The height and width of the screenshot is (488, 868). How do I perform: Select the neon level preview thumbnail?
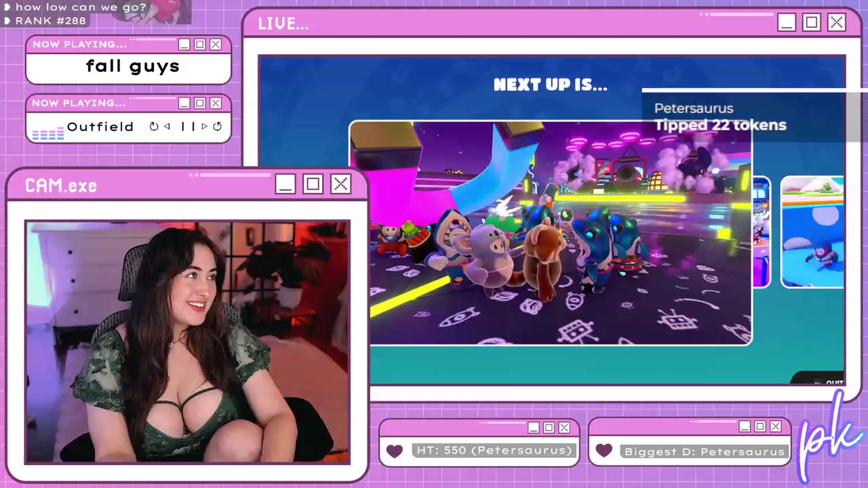click(551, 233)
